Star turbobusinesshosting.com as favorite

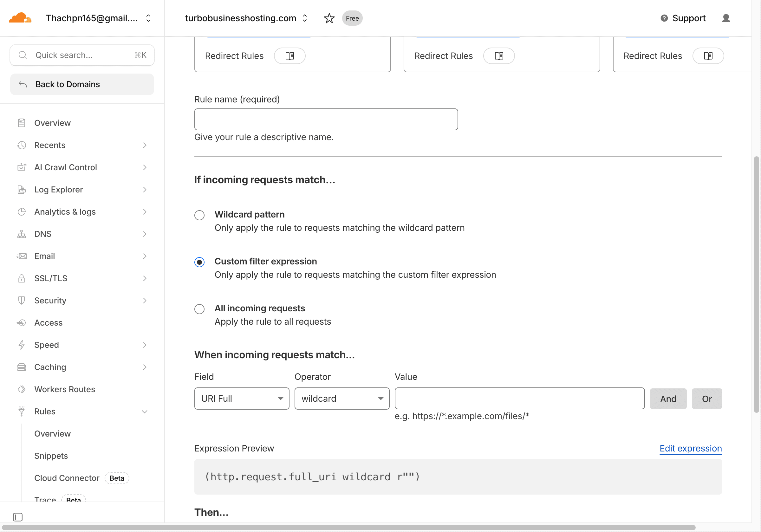[x=329, y=18]
